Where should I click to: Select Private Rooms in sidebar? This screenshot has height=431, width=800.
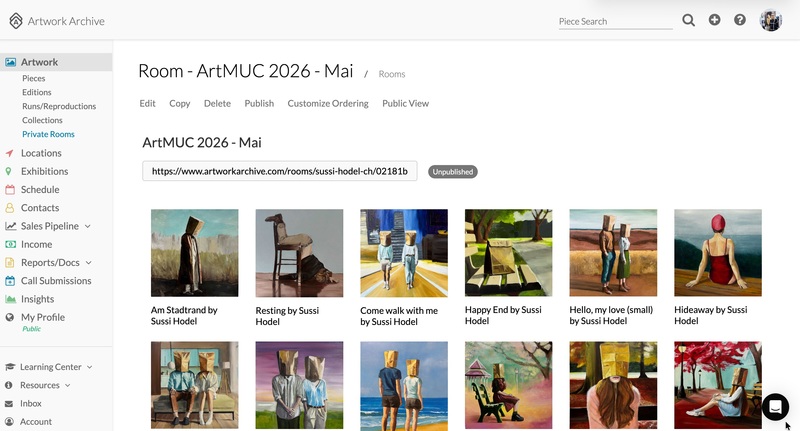pyautogui.click(x=48, y=134)
